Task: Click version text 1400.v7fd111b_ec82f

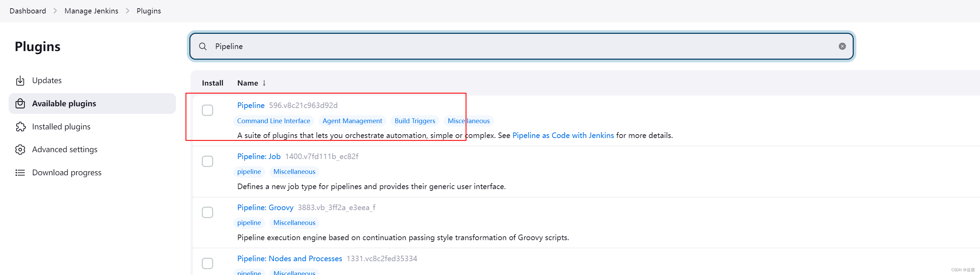Action: tap(321, 156)
